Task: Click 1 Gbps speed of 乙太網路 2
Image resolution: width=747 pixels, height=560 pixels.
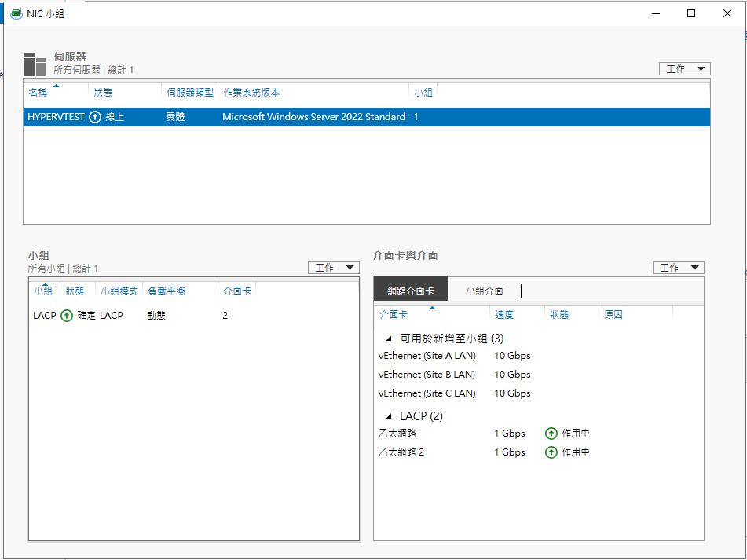Action: (509, 452)
